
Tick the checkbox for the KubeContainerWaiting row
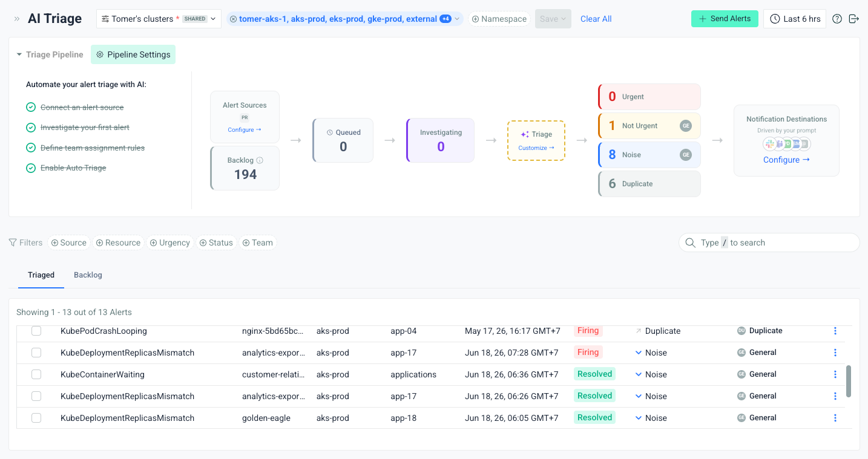36,374
